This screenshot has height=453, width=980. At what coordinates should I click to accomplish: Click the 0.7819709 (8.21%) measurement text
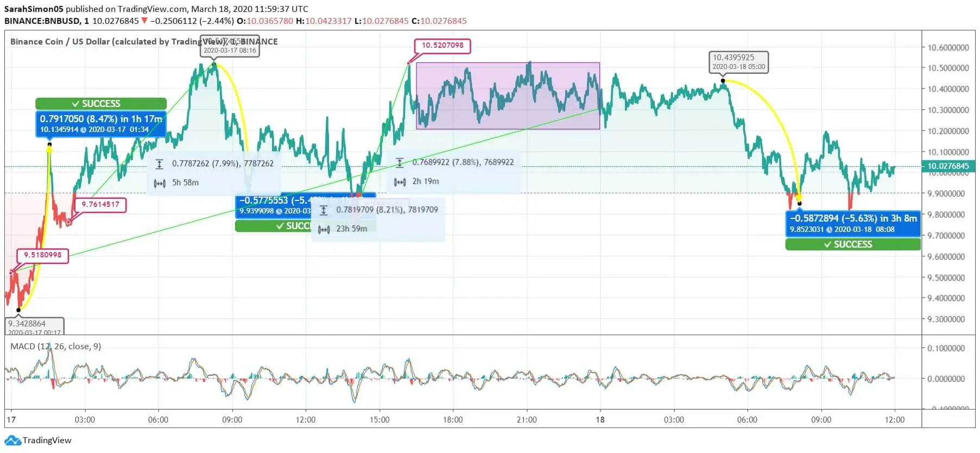(387, 210)
